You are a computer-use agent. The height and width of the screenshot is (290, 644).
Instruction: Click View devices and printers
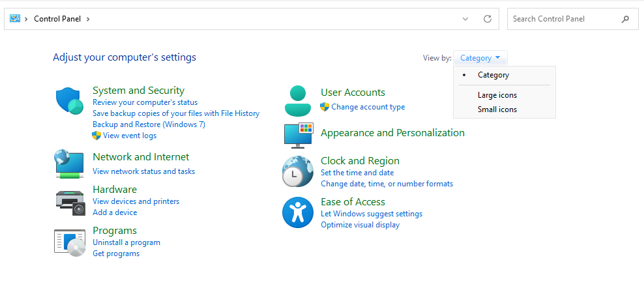pyautogui.click(x=136, y=201)
